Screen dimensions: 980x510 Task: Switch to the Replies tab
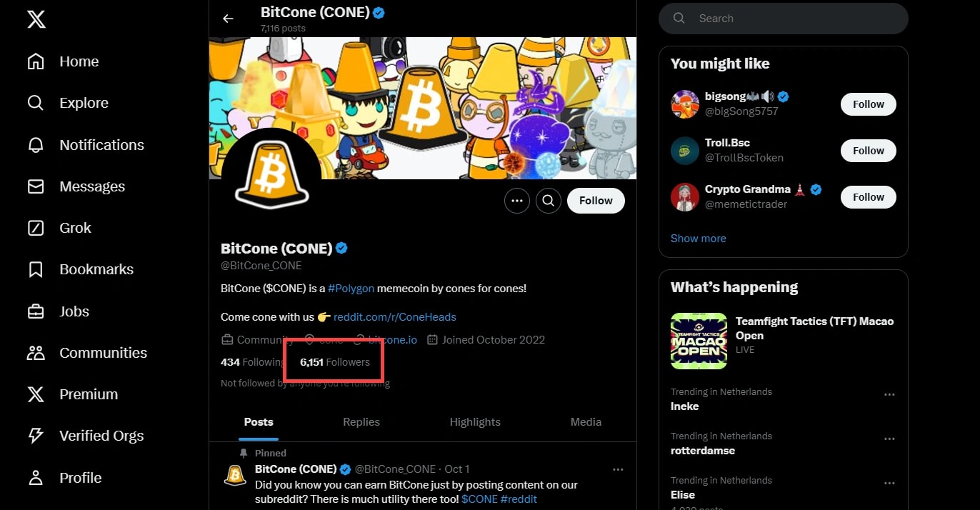pyautogui.click(x=361, y=422)
